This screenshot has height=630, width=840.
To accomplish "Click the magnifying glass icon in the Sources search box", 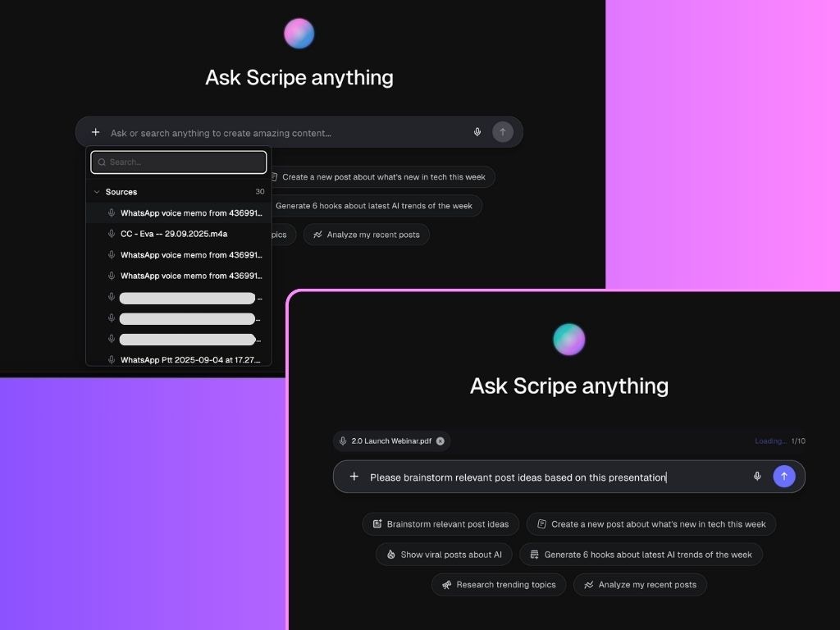I will [x=101, y=162].
